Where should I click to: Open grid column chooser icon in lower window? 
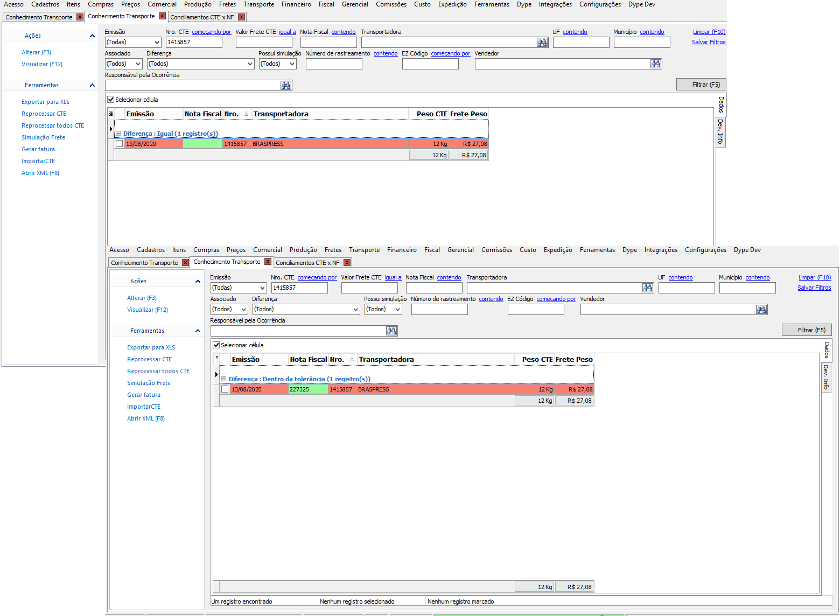[216, 359]
